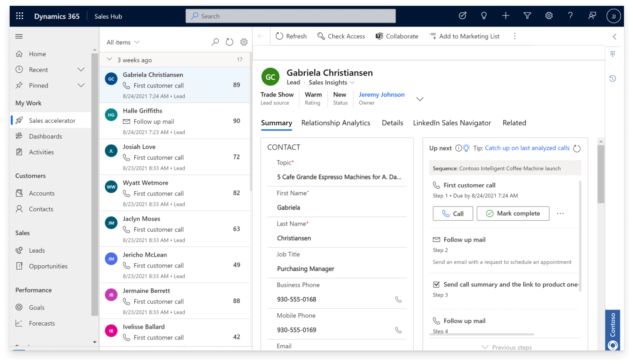Switch to Relationship Analytics tab

336,123
